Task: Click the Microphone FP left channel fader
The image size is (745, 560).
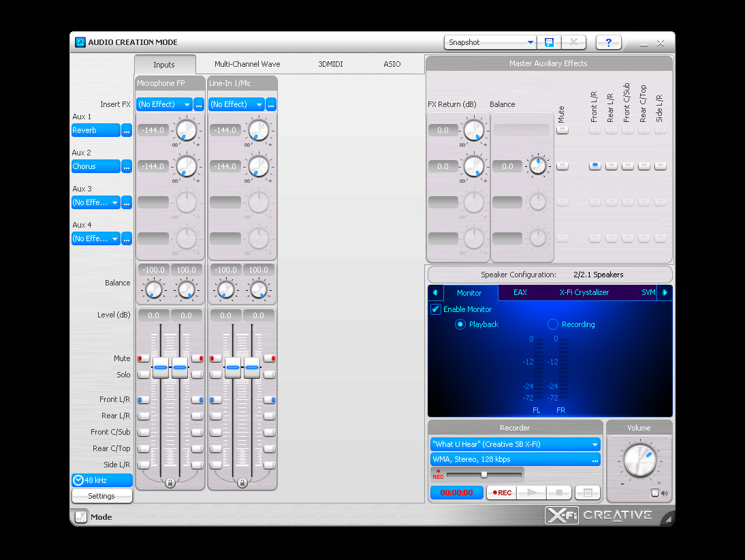Action: 161,367
